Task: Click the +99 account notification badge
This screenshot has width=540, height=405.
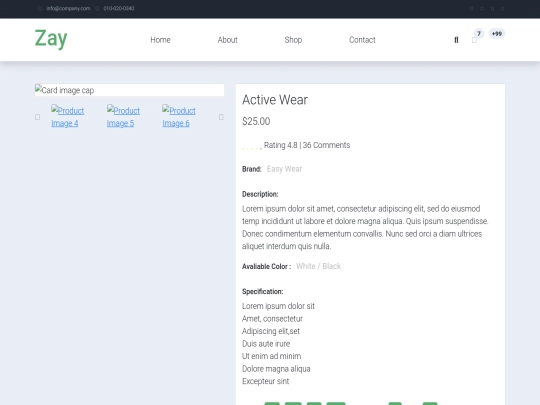Action: pyautogui.click(x=497, y=33)
